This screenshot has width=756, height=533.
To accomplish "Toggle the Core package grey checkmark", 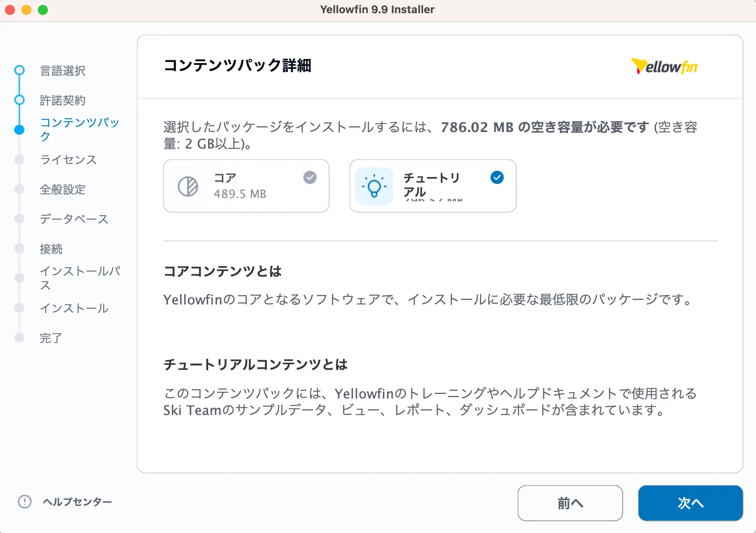I will (310, 177).
